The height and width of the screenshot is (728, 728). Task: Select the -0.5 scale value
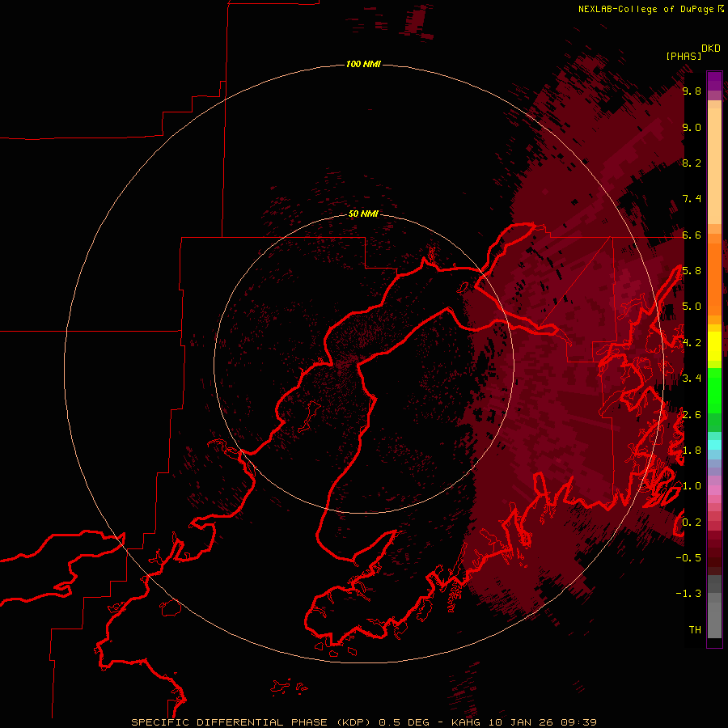pyautogui.click(x=688, y=557)
